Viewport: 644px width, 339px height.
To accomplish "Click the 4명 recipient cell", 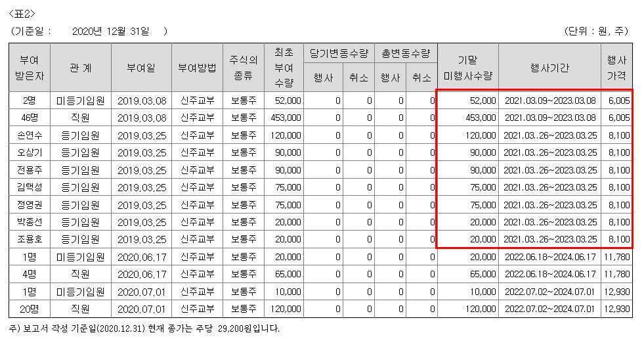I will pyautogui.click(x=30, y=274).
